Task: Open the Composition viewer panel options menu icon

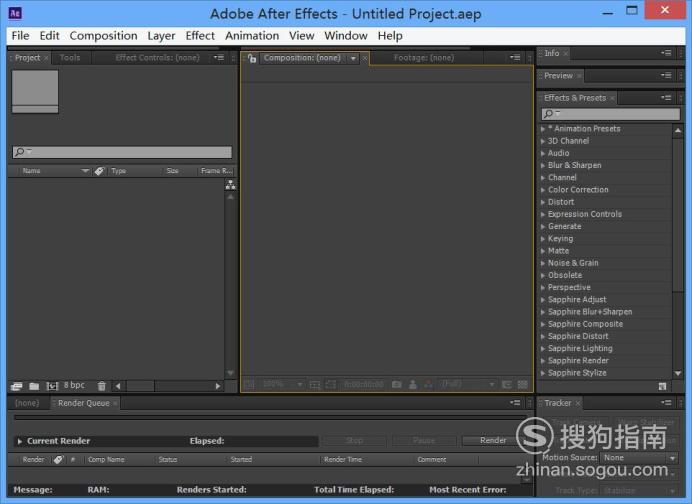Action: point(515,57)
